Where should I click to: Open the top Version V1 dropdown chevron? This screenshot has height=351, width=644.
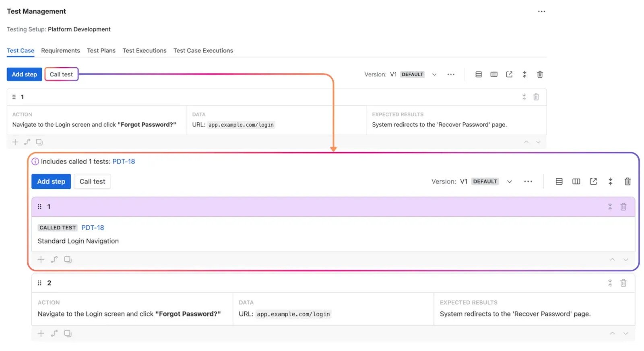434,74
